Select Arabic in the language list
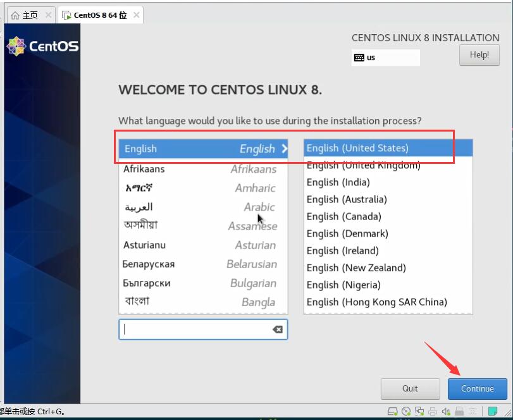Image resolution: width=513 pixels, height=420 pixels. 203,207
